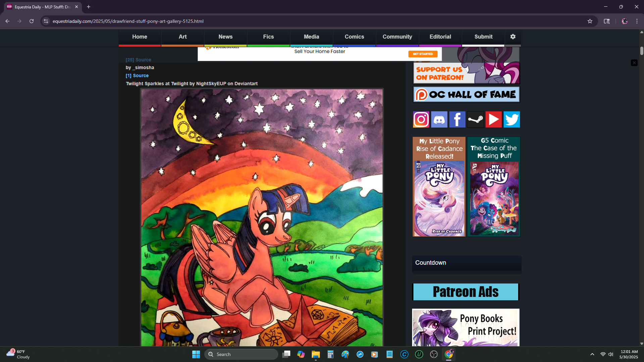Select the Countdown widget header
This screenshot has height=362, width=644.
point(466,263)
